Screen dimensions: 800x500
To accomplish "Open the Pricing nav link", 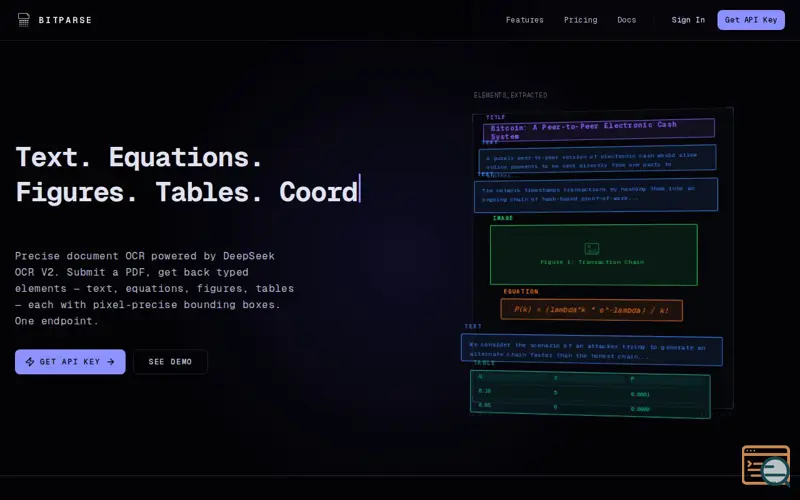I will [580, 20].
